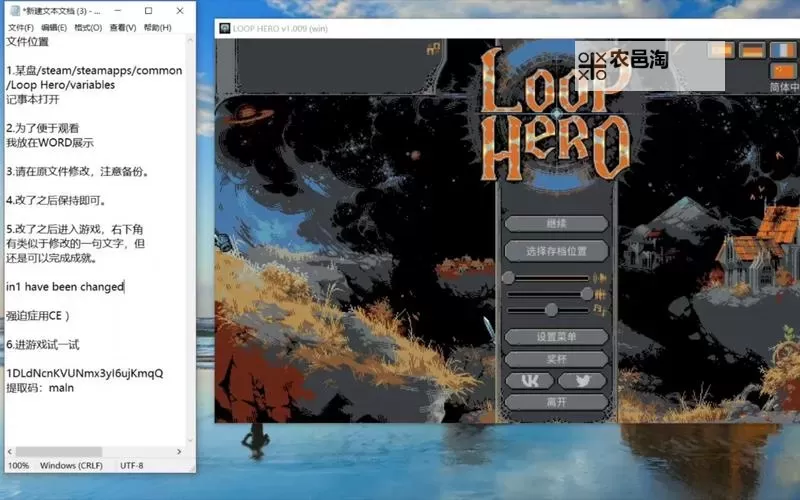
Task: Click the 100% zoom status entry
Action: (18, 465)
